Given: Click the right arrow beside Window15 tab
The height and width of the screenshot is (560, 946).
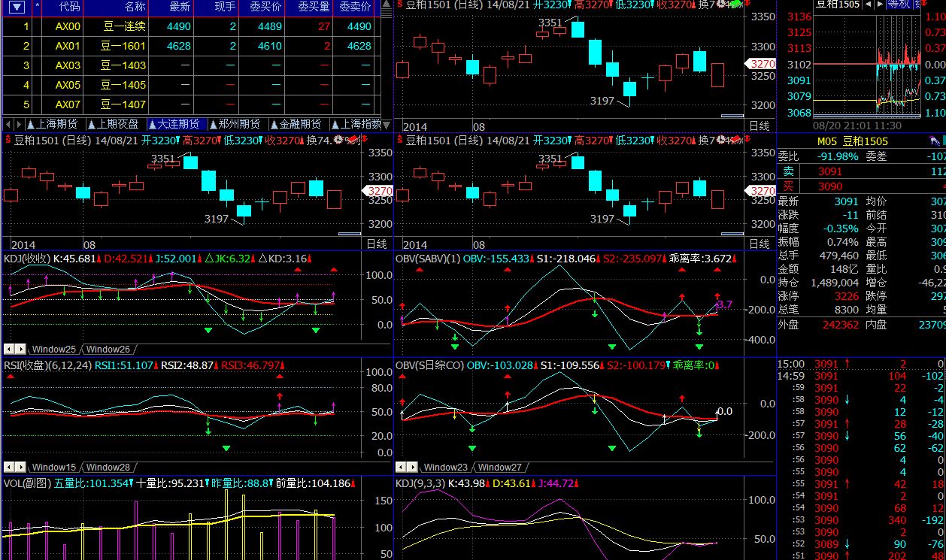Looking at the screenshot, I should [20, 467].
